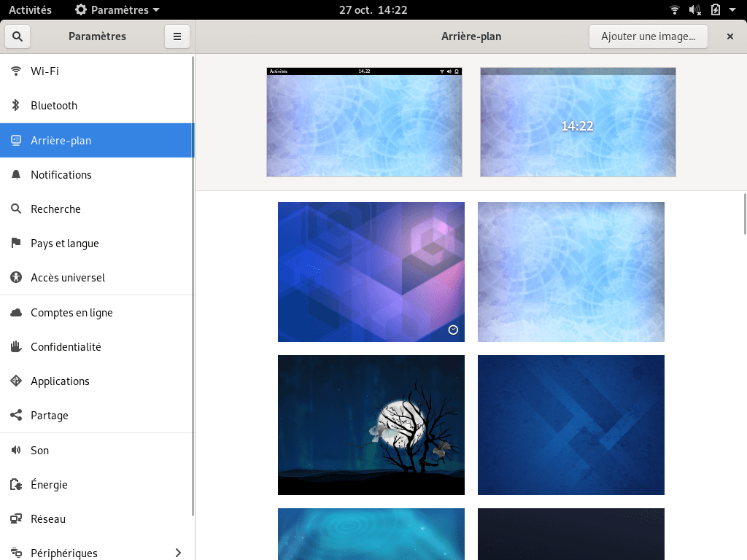Choose the moon and tree night wallpaper
Screen dimensions: 747x560
(371, 425)
